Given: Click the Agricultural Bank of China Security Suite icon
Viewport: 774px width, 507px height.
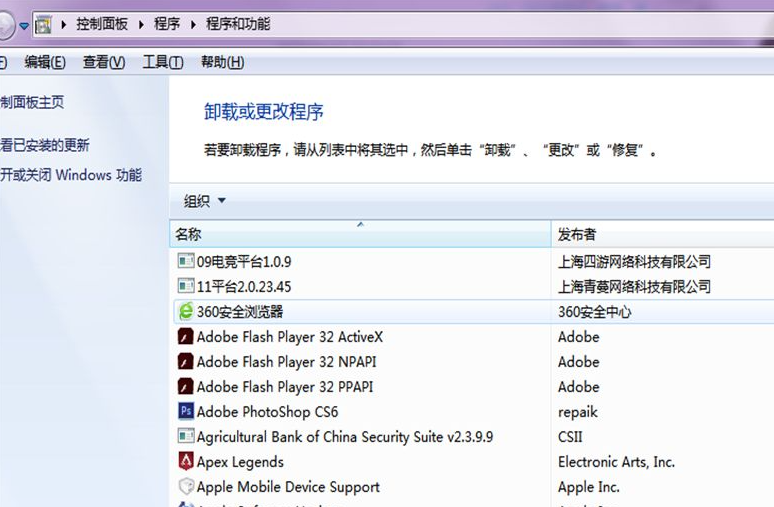Looking at the screenshot, I should click(x=186, y=436).
